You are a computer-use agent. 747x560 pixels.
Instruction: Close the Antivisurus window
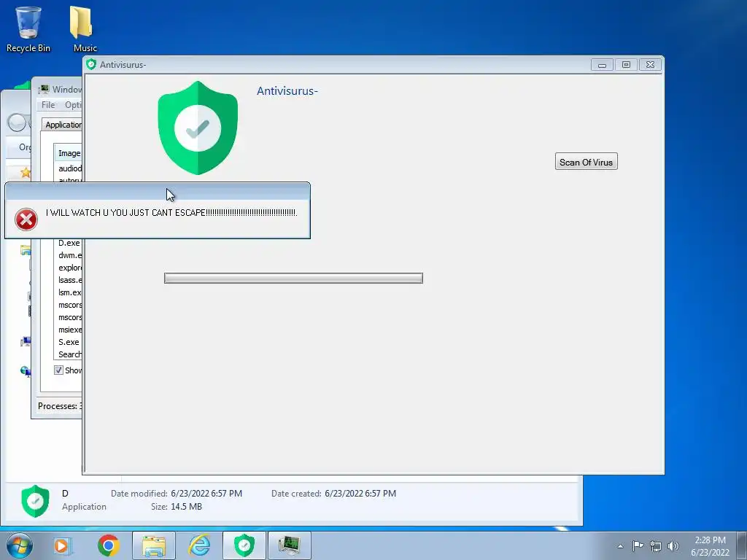650,65
